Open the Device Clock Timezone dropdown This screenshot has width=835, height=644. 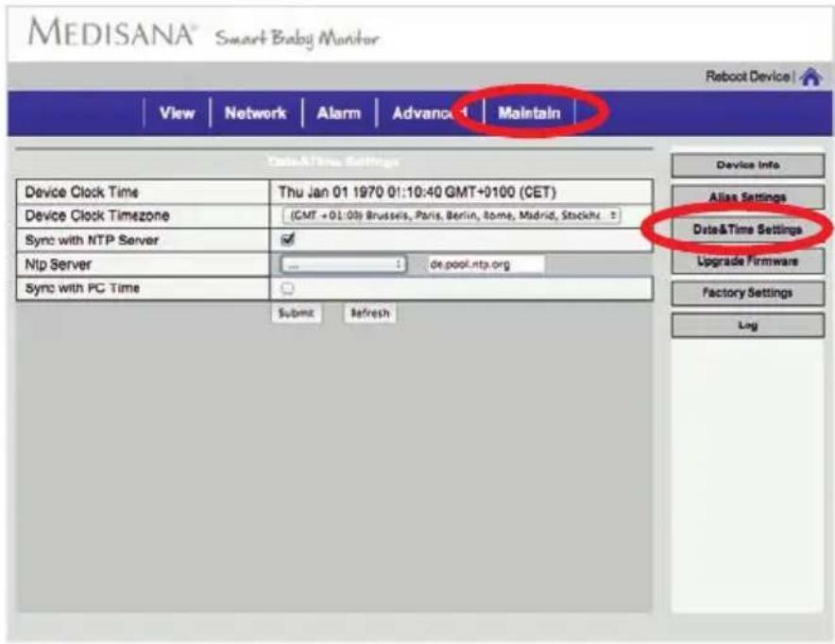click(452, 215)
